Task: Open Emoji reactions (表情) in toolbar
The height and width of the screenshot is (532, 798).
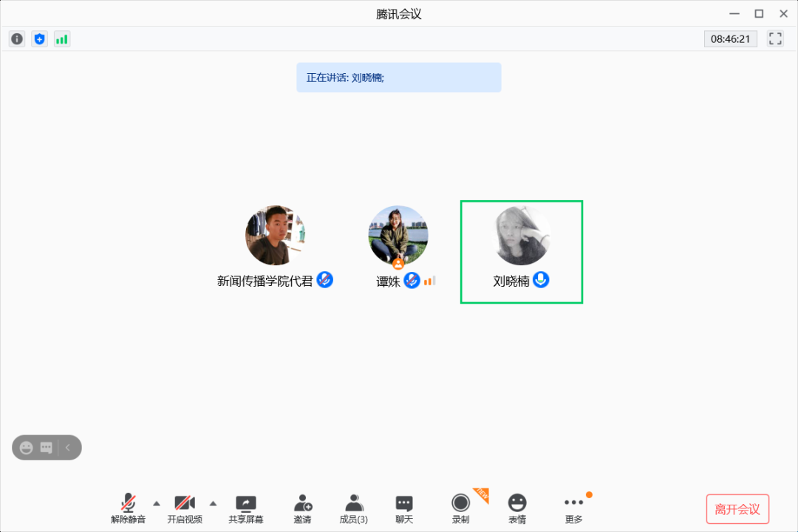Action: click(517, 508)
